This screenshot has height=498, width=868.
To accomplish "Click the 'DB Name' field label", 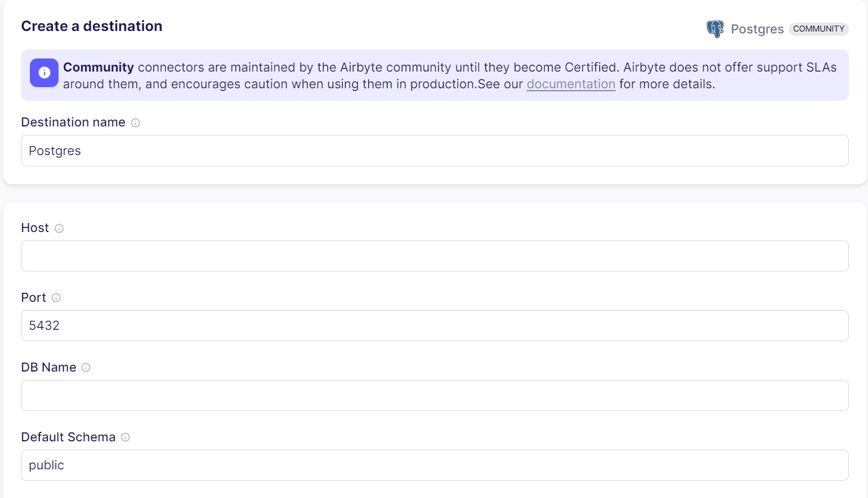I will (x=49, y=367).
